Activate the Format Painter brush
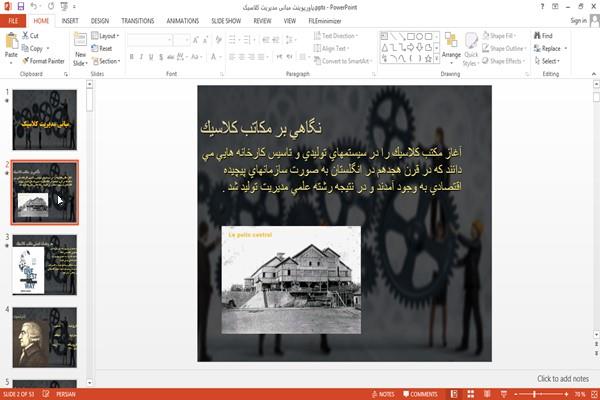Image resolution: width=600 pixels, height=400 pixels. tap(43, 61)
